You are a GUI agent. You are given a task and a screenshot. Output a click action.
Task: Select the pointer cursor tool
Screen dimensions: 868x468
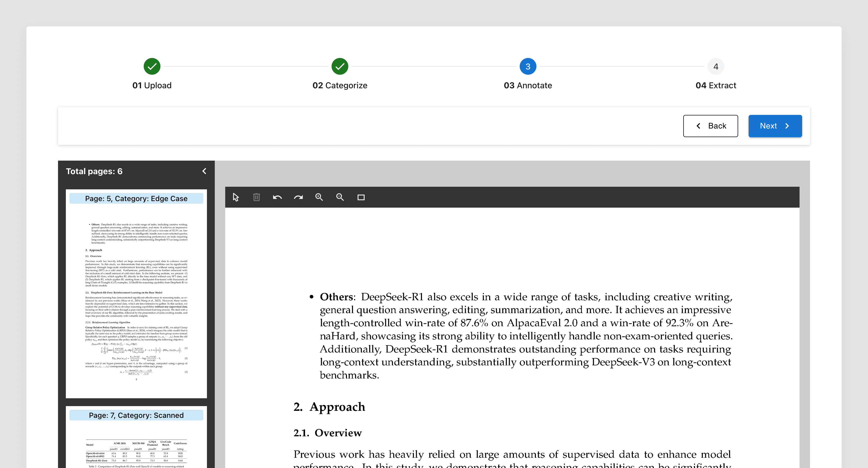235,197
